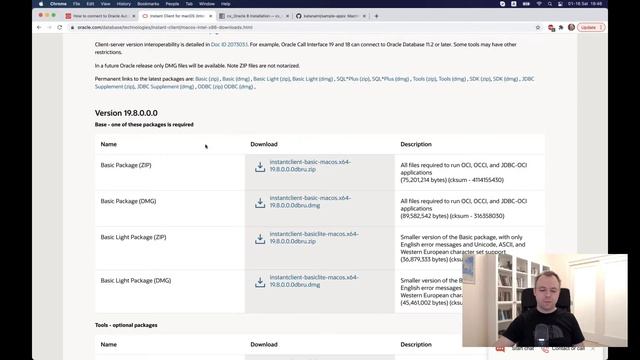
Task: Open new tab with plus button
Action: pyautogui.click(x=376, y=16)
